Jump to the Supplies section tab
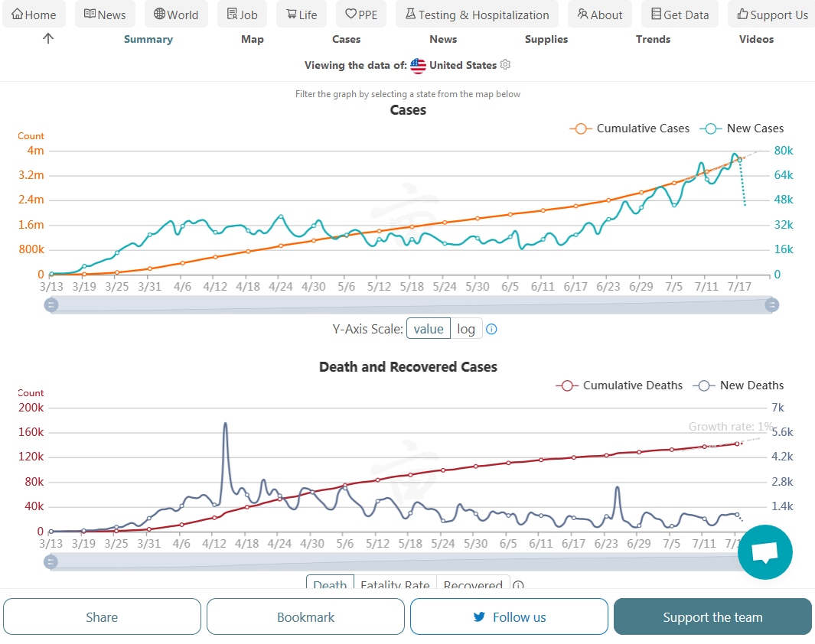Viewport: 815px width, 644px height. (546, 39)
